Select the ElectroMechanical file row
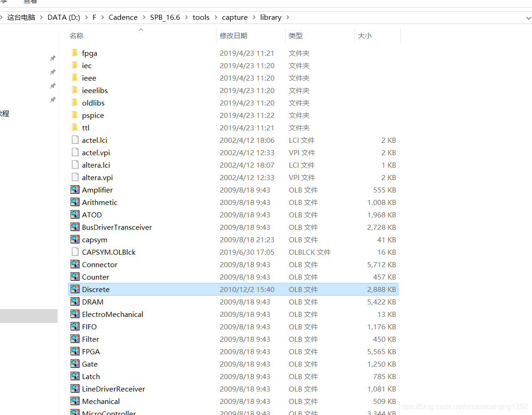The width and height of the screenshot is (532, 415). [112, 314]
